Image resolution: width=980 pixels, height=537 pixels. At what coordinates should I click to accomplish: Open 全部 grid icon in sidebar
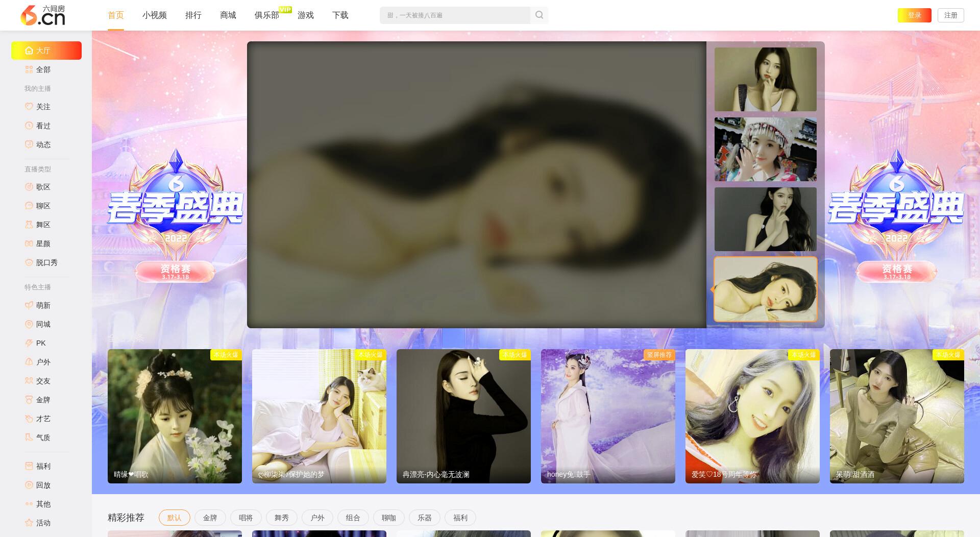(x=29, y=69)
